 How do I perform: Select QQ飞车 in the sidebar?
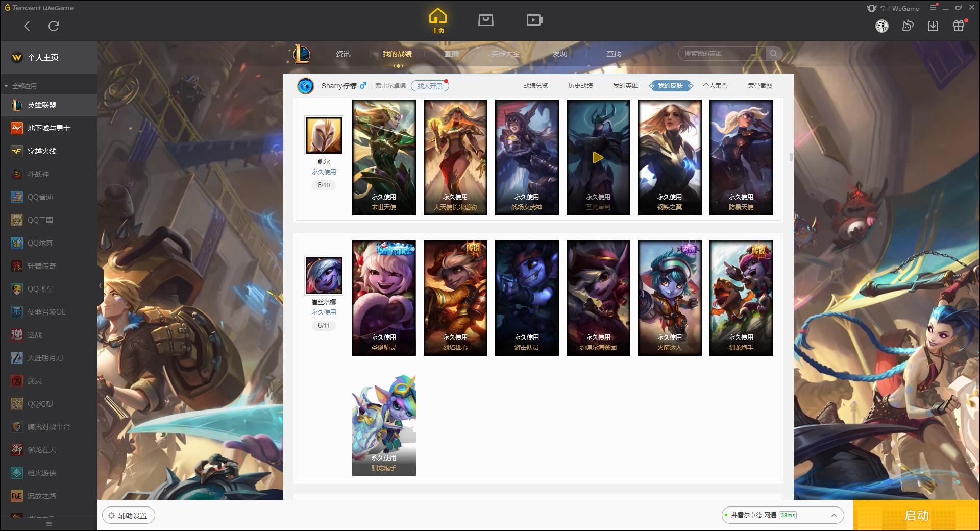[x=48, y=289]
